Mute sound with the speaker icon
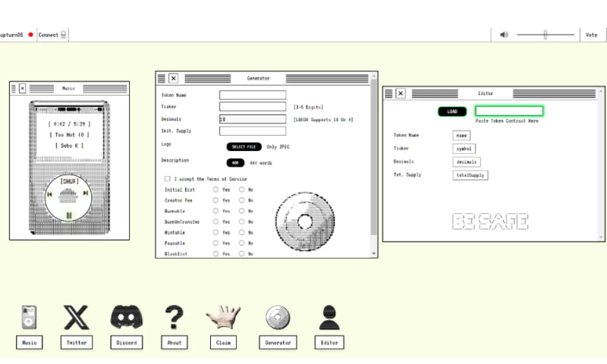The height and width of the screenshot is (364, 607). [504, 35]
